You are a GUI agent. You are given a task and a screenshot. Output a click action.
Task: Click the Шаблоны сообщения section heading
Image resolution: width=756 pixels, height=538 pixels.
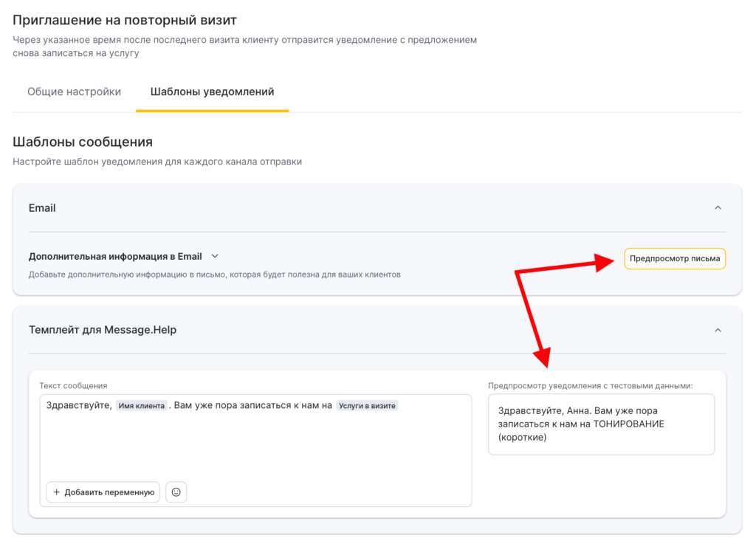click(83, 142)
